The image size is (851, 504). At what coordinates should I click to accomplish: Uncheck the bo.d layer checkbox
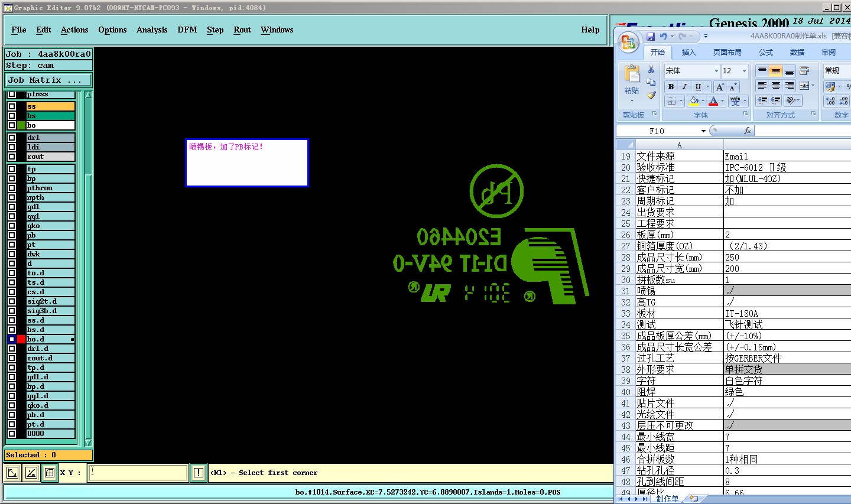[12, 339]
